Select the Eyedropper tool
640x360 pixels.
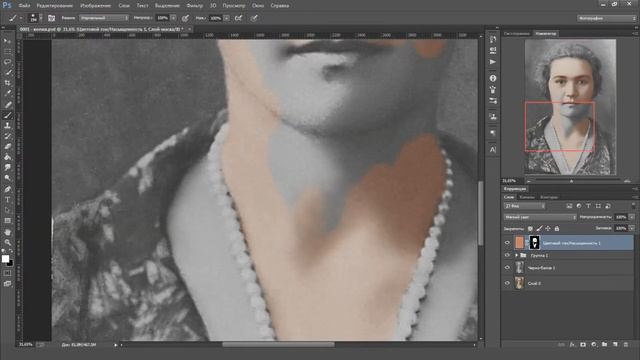7,94
